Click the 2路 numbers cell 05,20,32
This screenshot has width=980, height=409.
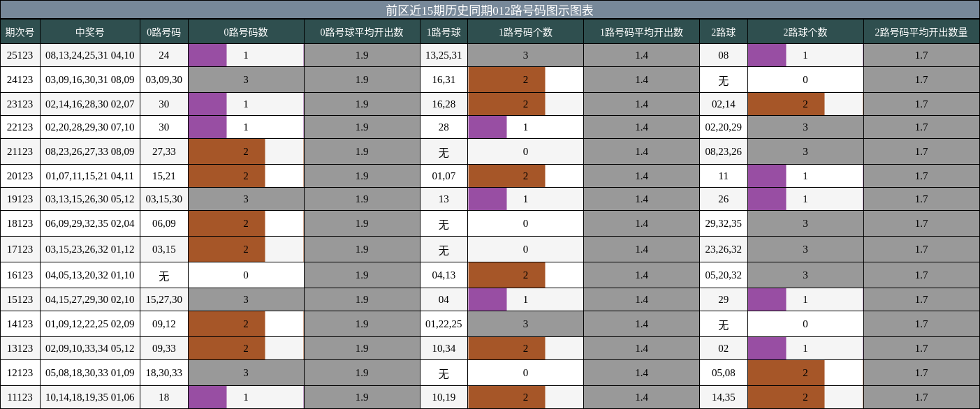[724, 275]
